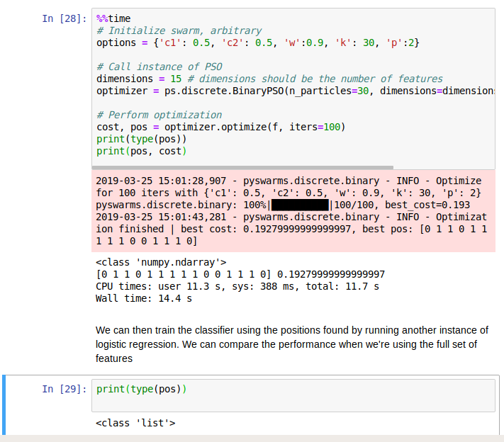The width and height of the screenshot is (504, 442).
Task: Click the markdown line 'logistic regression. We can compare'
Action: click(x=286, y=344)
